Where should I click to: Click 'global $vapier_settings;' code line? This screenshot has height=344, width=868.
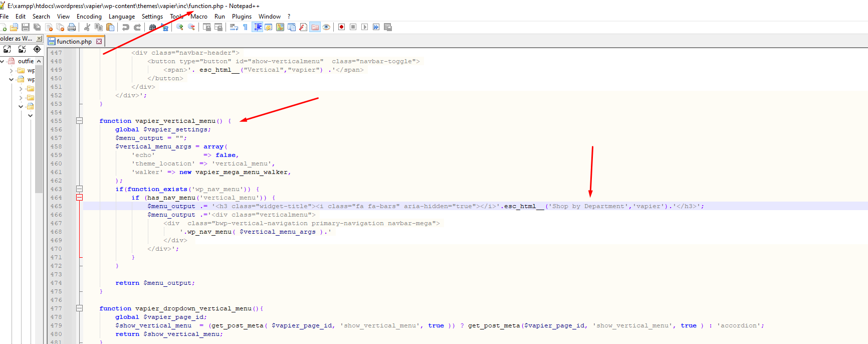[163, 129]
